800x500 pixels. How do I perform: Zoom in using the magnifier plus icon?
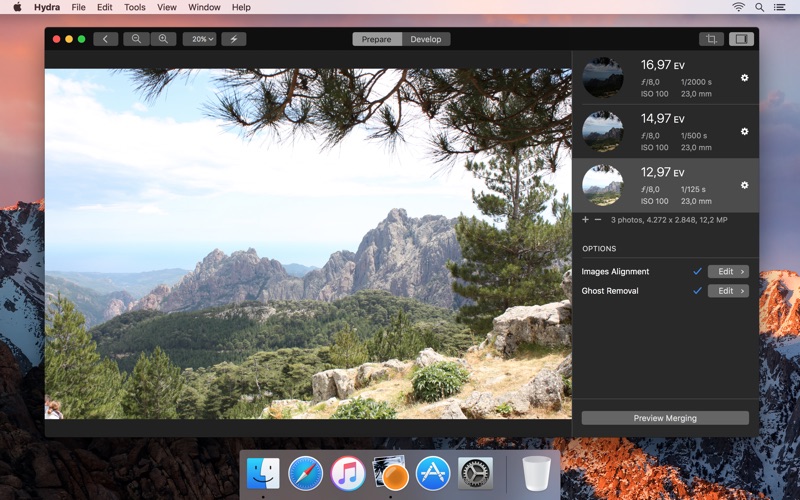pos(163,39)
